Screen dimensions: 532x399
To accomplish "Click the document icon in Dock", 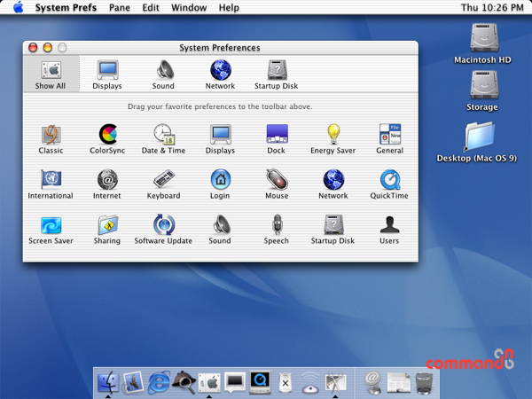I will point(399,383).
